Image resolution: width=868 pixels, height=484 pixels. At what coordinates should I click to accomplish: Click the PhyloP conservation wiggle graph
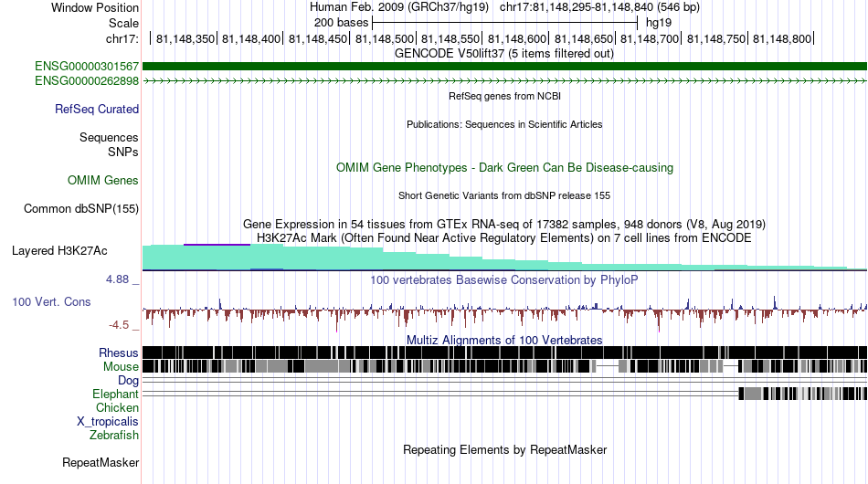coord(504,312)
